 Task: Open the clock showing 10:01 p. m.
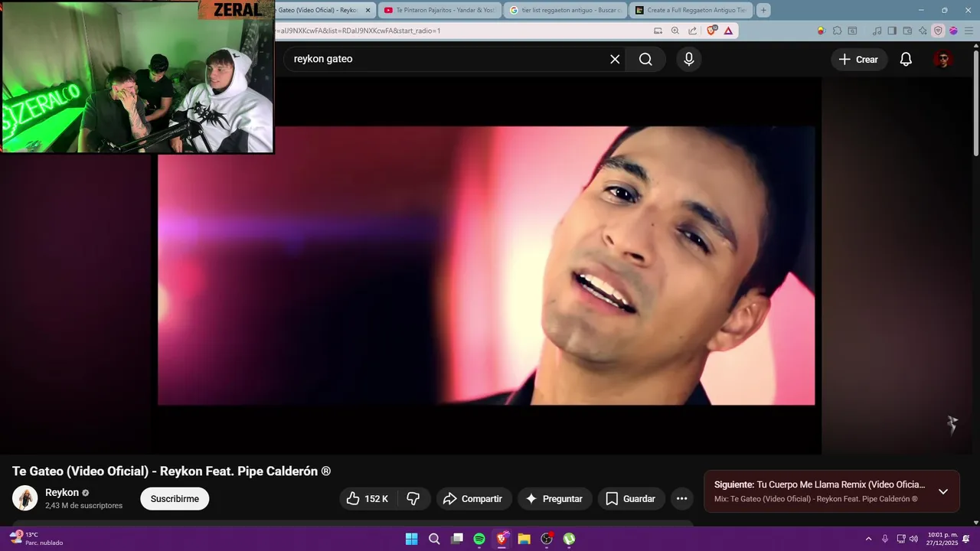pos(942,539)
